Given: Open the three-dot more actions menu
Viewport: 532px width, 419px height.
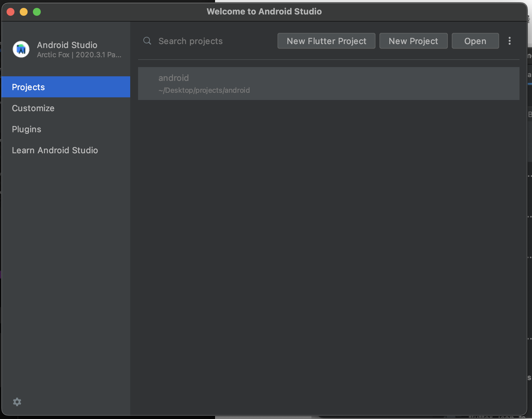Looking at the screenshot, I should pos(510,41).
